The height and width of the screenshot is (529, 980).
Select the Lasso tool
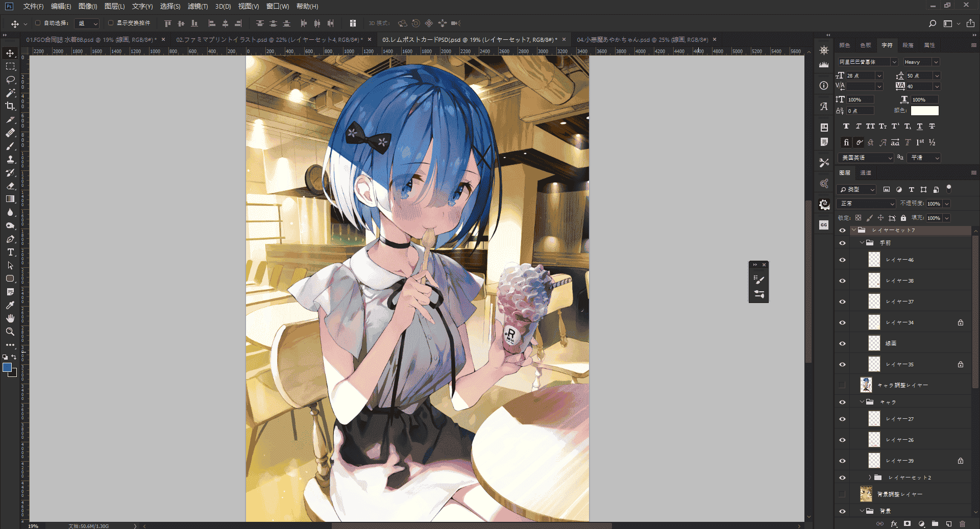click(10, 80)
